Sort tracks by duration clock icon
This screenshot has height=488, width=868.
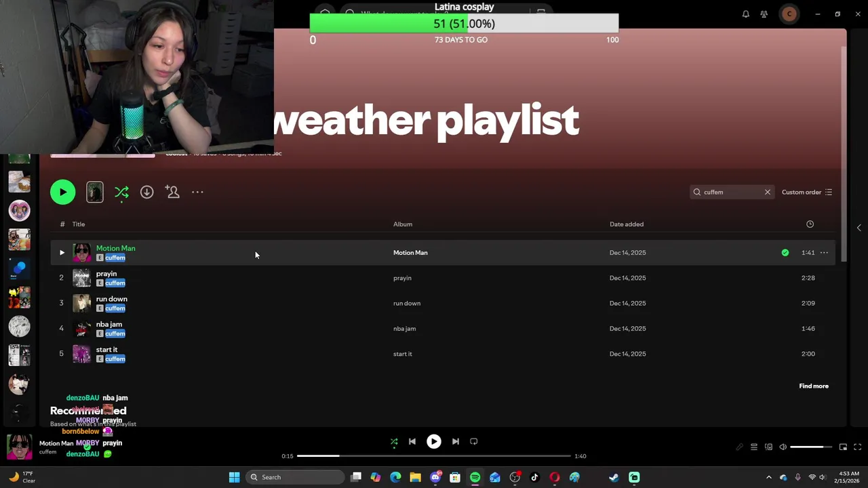[x=810, y=224]
